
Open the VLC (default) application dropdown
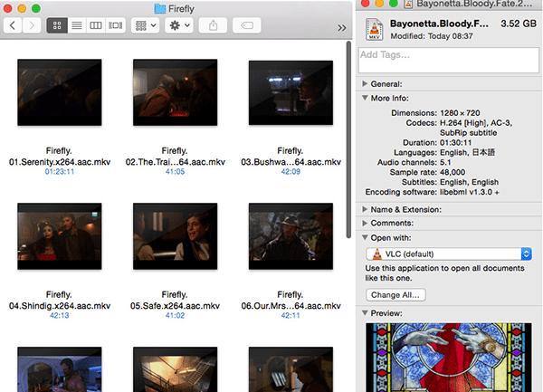pyautogui.click(x=449, y=253)
